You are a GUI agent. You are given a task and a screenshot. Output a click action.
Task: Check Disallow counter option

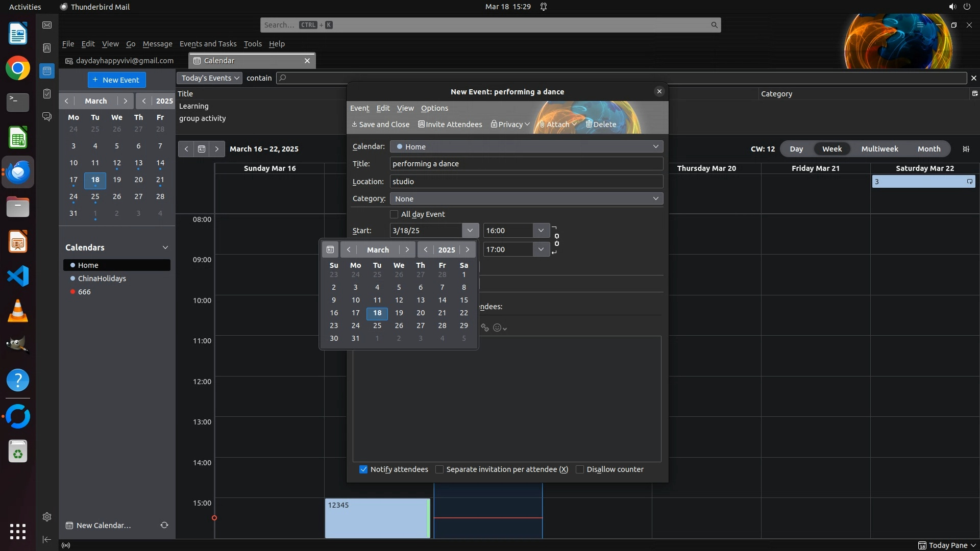pyautogui.click(x=580, y=469)
